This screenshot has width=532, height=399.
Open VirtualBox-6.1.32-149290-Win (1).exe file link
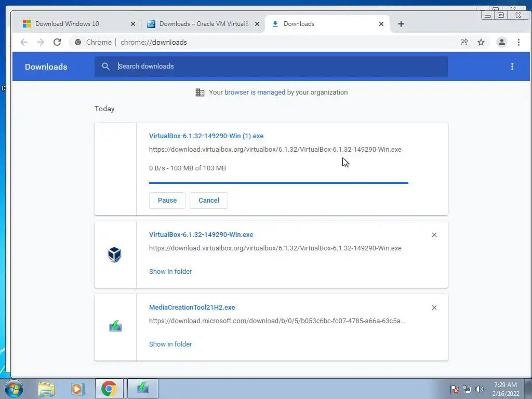tap(206, 136)
